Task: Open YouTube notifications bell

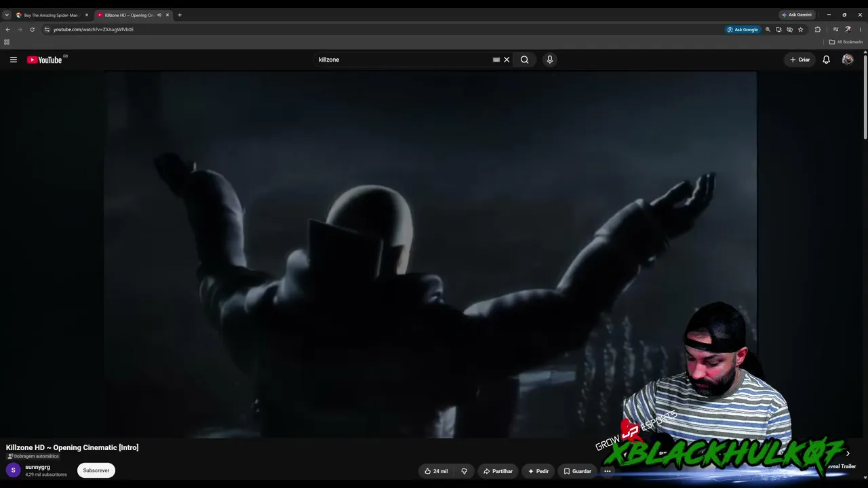Action: [x=826, y=60]
